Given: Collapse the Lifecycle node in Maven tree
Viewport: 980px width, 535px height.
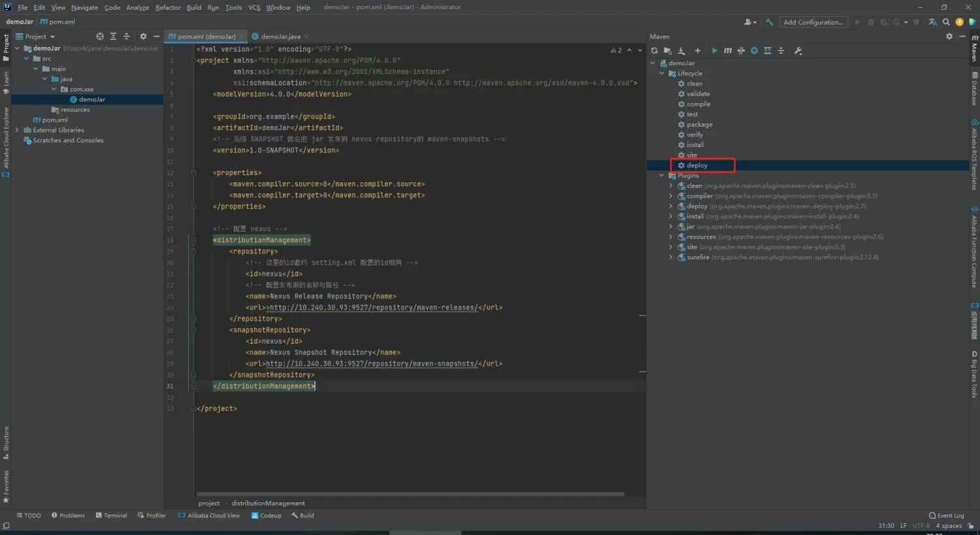Looking at the screenshot, I should (662, 74).
